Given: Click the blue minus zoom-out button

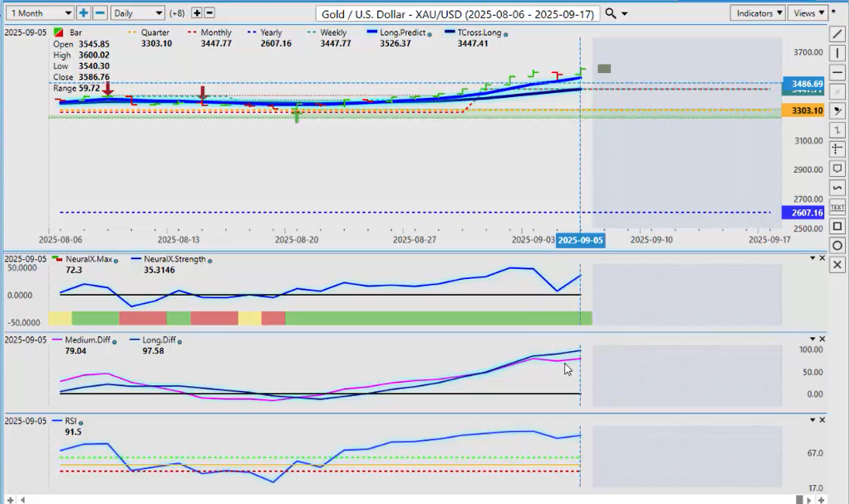Looking at the screenshot, I should tap(100, 13).
